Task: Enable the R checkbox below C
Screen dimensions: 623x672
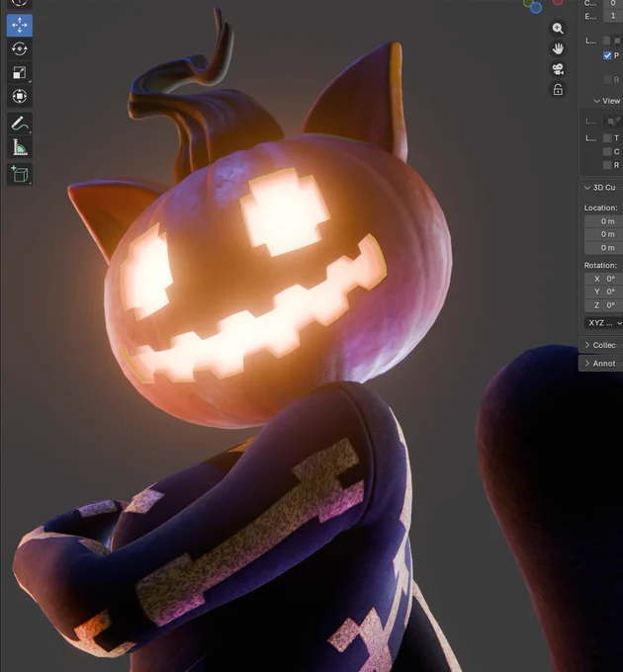Action: tap(607, 165)
